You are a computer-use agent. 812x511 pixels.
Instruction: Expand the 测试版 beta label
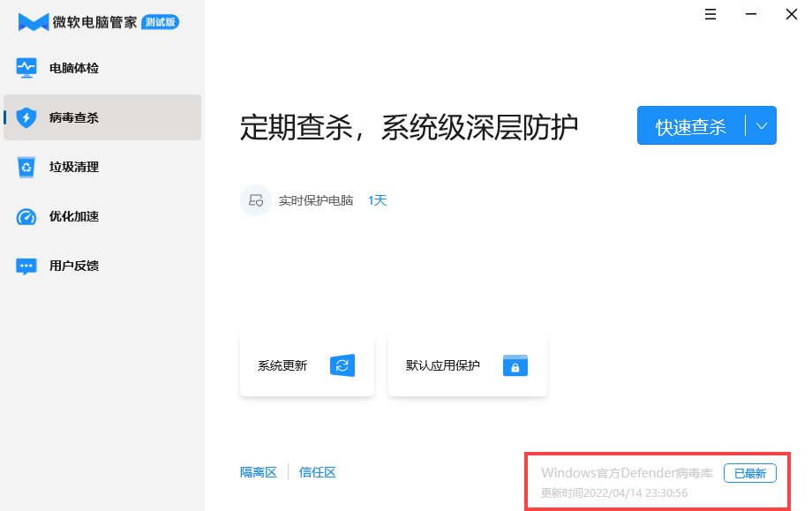tap(159, 22)
